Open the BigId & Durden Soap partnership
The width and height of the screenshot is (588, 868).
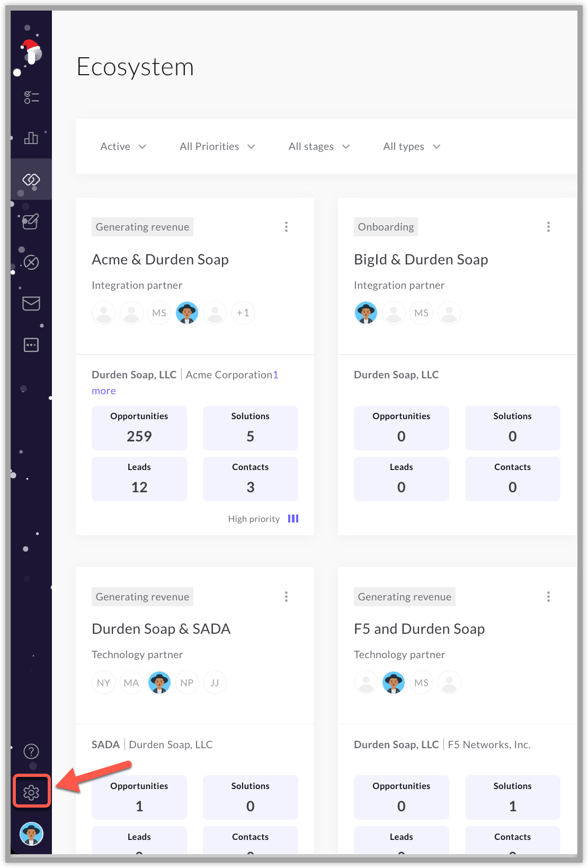tap(421, 260)
